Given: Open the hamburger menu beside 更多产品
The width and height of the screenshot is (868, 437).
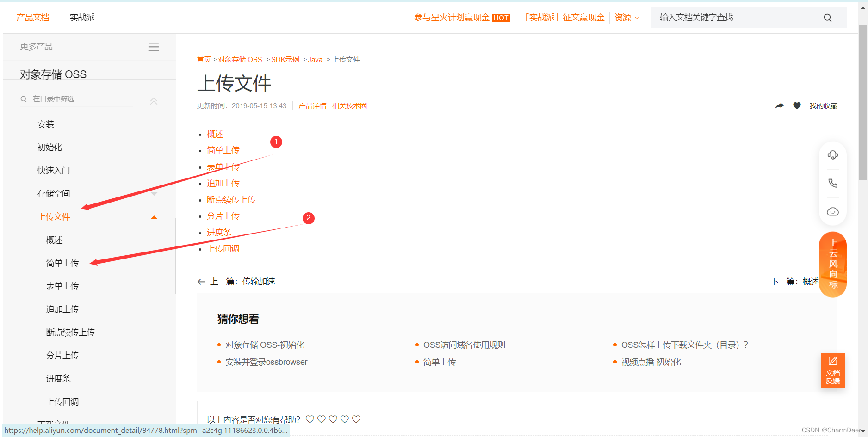Looking at the screenshot, I should (154, 47).
